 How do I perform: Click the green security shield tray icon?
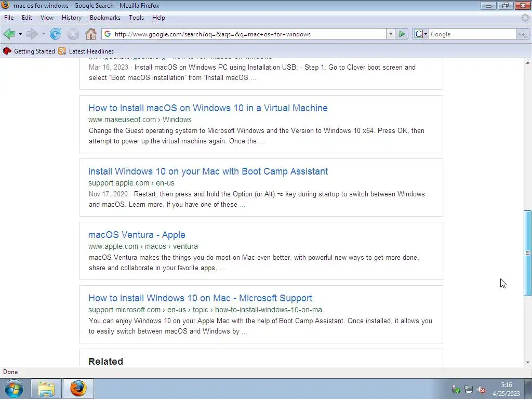456,390
